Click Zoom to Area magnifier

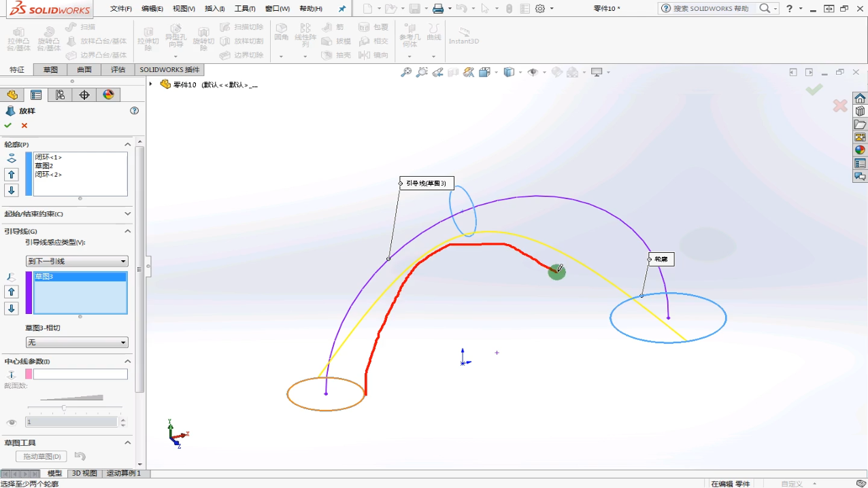(422, 72)
